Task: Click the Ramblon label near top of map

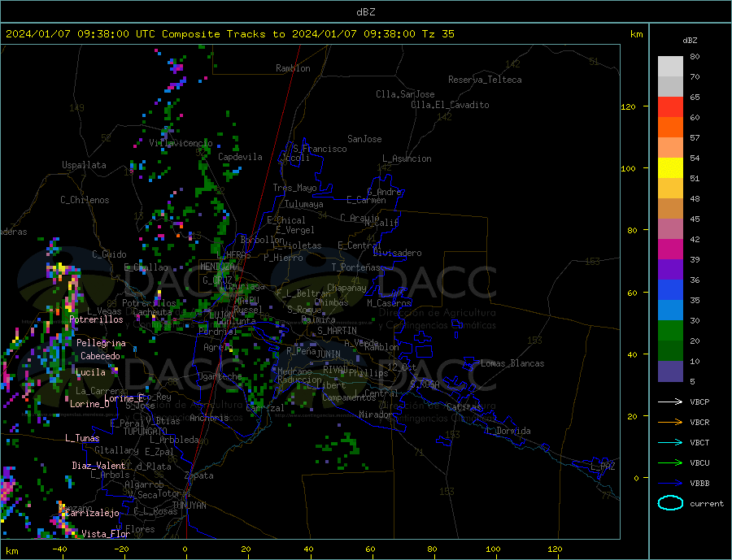Action: point(293,68)
